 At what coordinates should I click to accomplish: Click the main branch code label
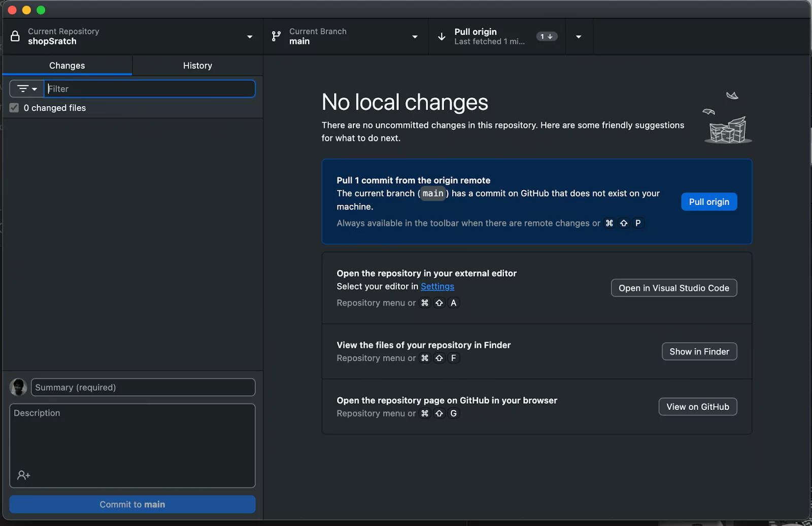tap(433, 193)
